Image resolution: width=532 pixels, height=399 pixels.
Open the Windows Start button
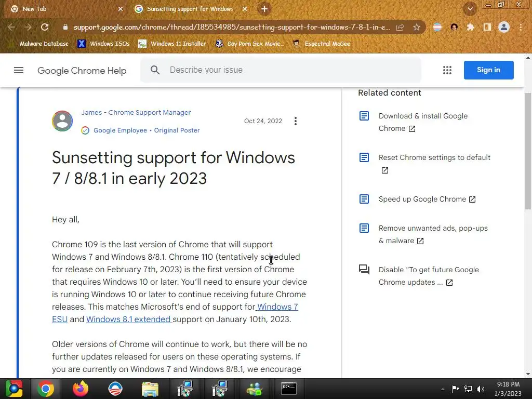pyautogui.click(x=14, y=389)
